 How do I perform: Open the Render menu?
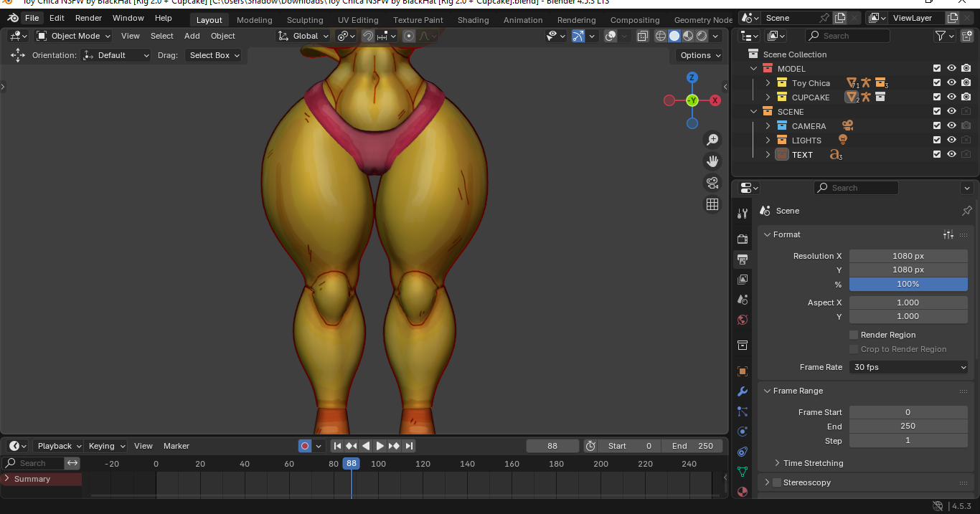(89, 18)
